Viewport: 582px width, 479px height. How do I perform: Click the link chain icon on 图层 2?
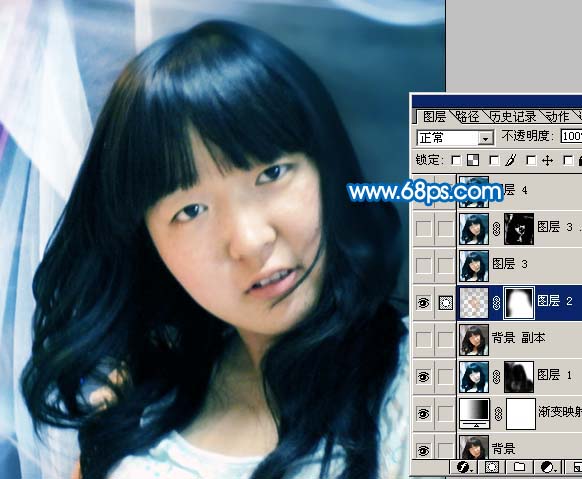[497, 303]
